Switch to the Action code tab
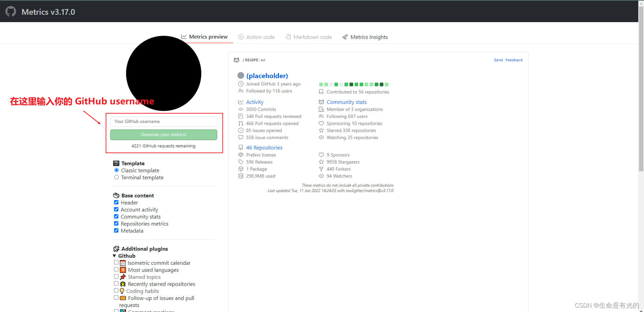This screenshot has width=644, height=312. tap(257, 37)
